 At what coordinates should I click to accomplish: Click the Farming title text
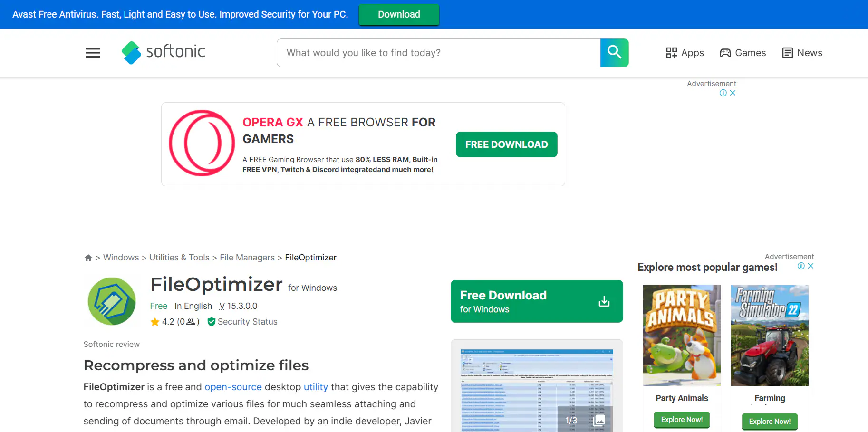(770, 398)
